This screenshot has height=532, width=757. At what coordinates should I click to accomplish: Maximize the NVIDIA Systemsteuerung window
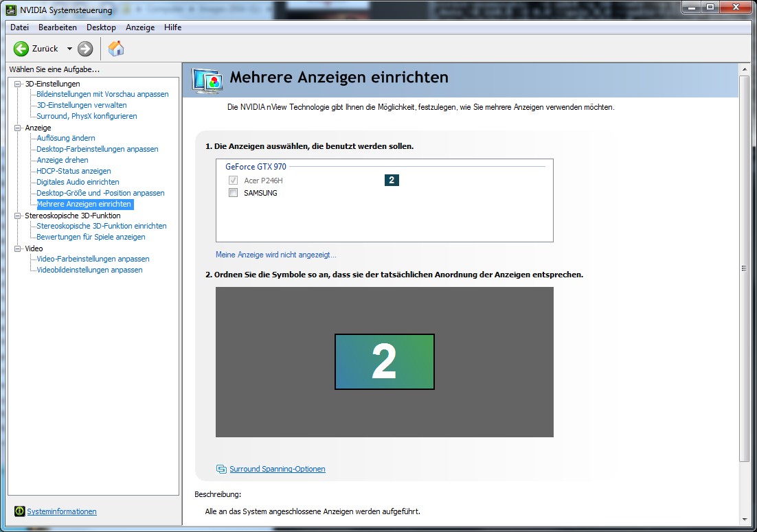[711, 8]
